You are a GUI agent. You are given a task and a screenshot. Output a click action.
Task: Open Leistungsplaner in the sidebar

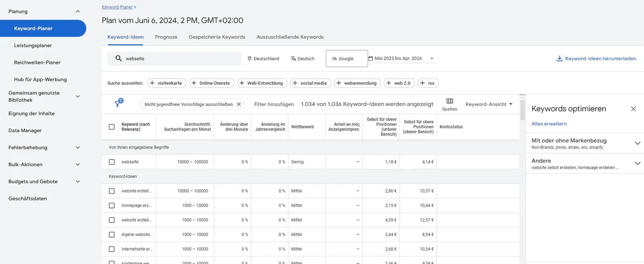coord(33,46)
